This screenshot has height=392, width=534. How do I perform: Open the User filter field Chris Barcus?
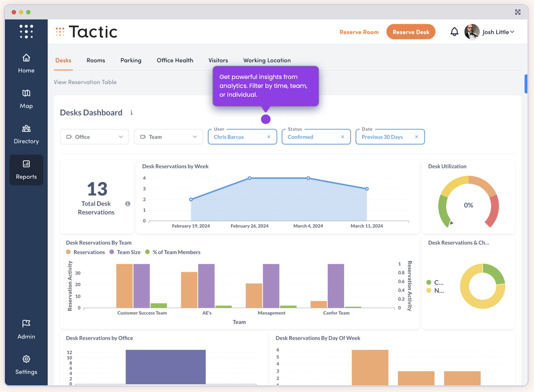[242, 137]
